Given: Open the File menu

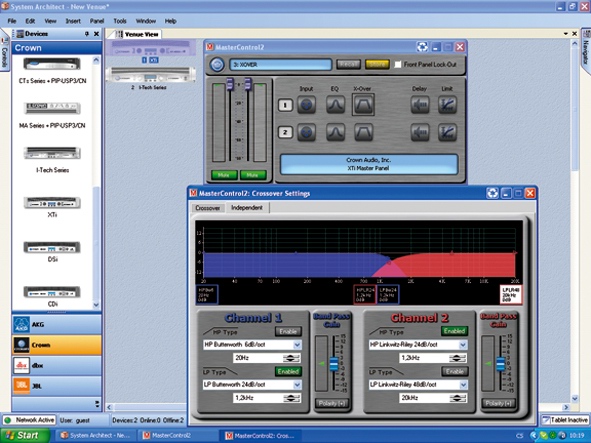Looking at the screenshot, I should 12,21.
